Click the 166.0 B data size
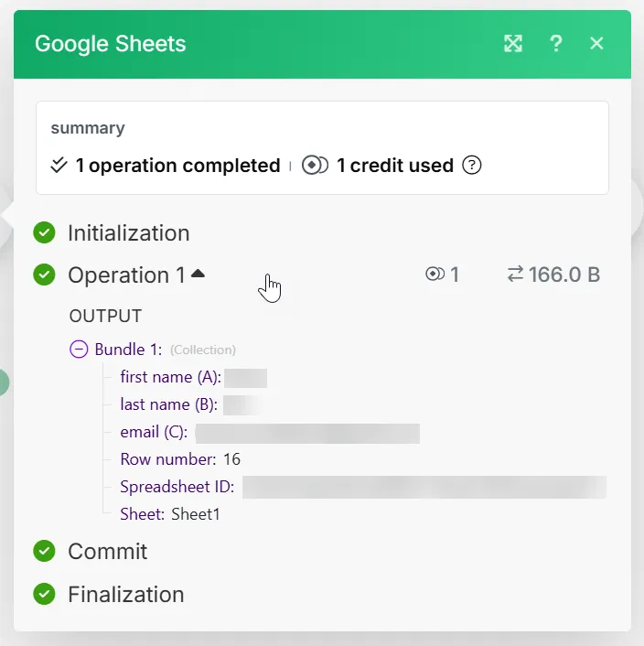644x646 pixels. point(564,275)
